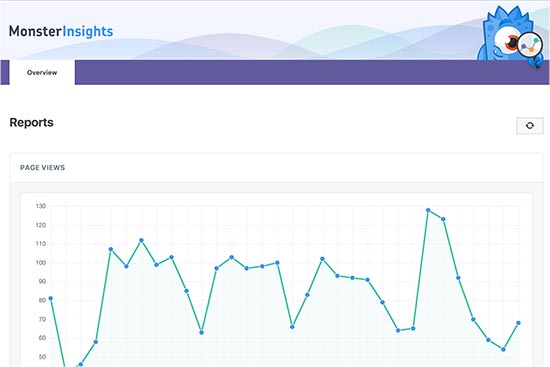Click the Reports heading

[32, 122]
